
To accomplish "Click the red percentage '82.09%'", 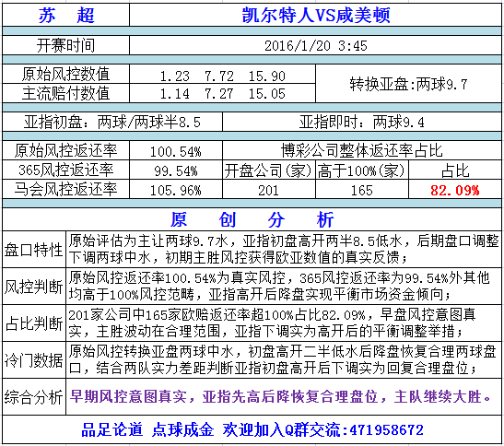I will [x=455, y=190].
